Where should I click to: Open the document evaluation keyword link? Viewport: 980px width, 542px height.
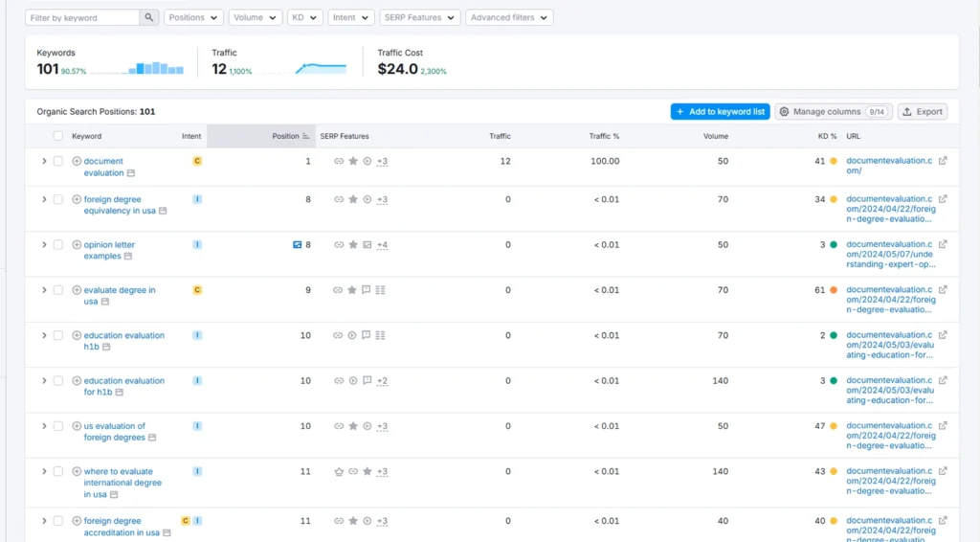103,167
